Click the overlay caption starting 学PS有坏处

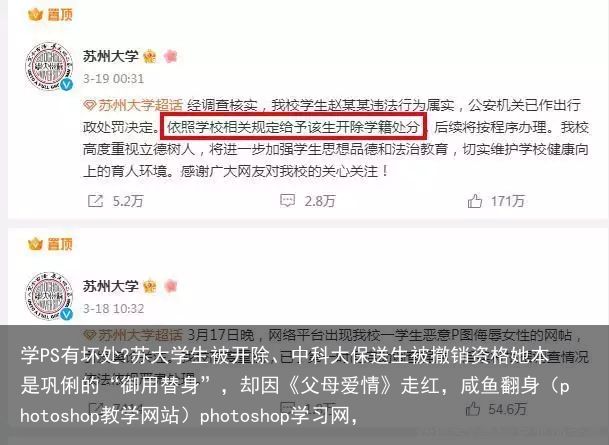point(295,386)
